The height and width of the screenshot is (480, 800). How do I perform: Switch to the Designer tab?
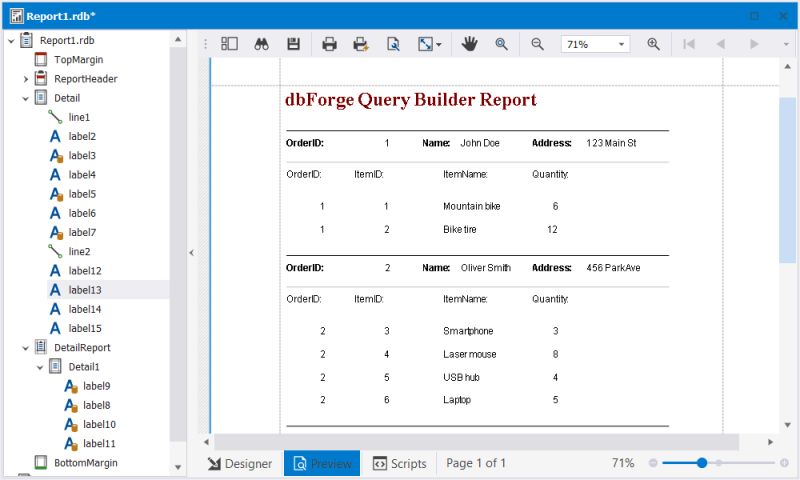[240, 464]
